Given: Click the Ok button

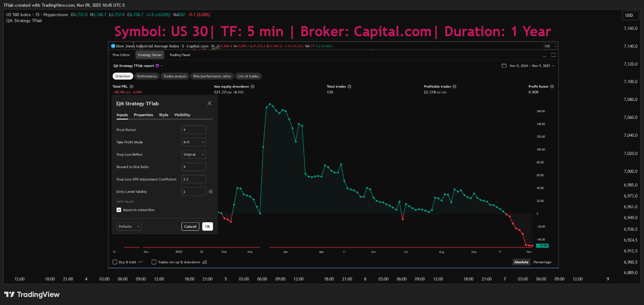Looking at the screenshot, I should [x=208, y=226].
